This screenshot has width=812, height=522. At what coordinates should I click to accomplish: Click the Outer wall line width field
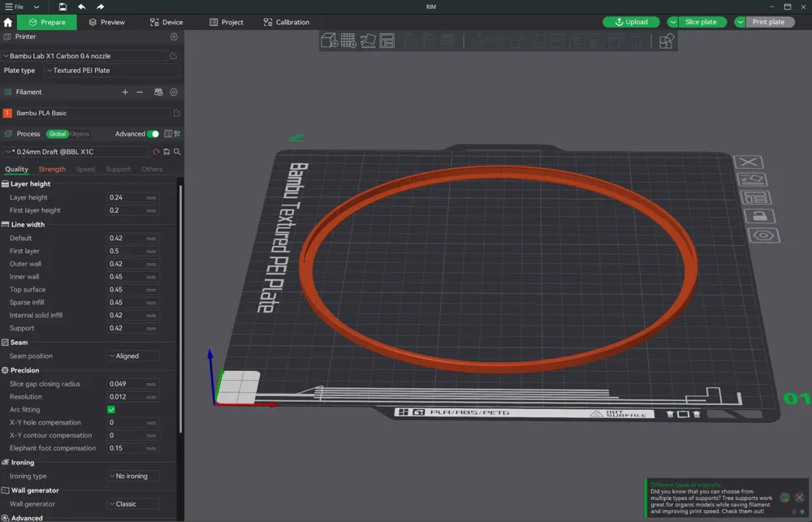coord(133,264)
